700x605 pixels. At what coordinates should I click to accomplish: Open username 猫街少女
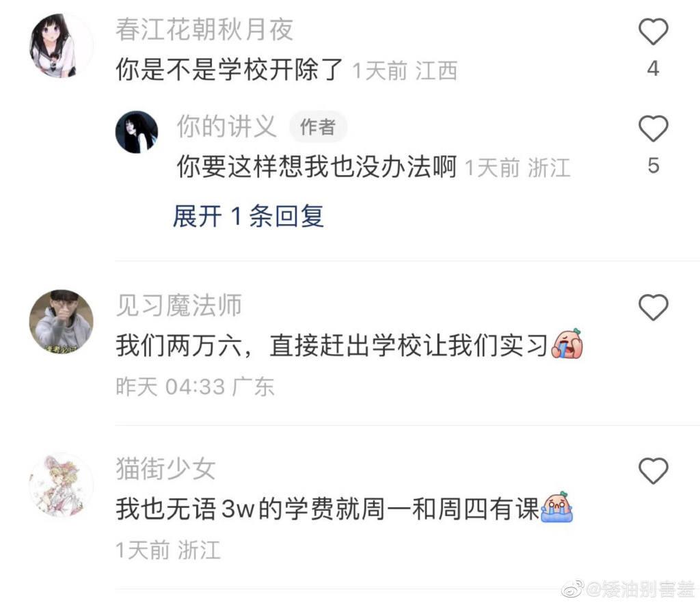(x=166, y=468)
